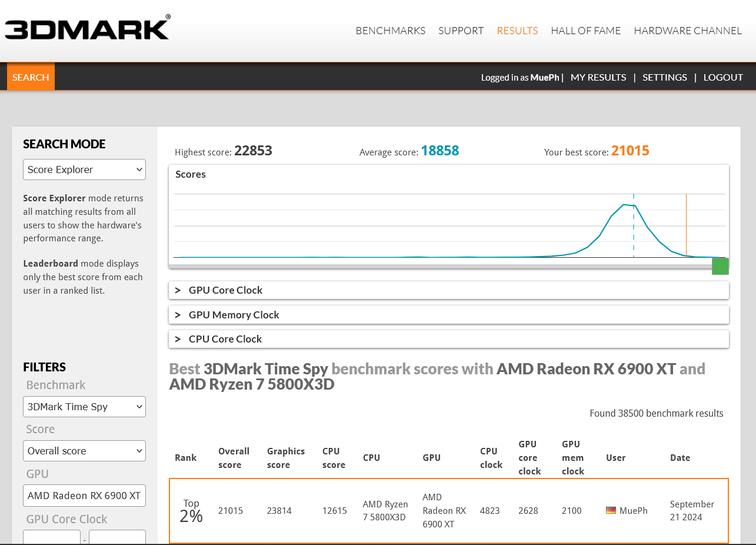Click the German flag icon next to MuePh
Image resolution: width=756 pixels, height=545 pixels.
pyautogui.click(x=611, y=511)
